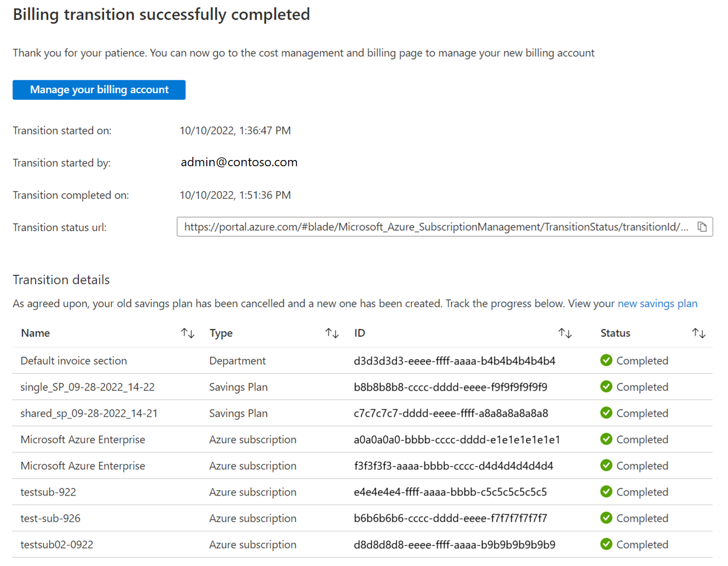The image size is (728, 566).
Task: Sort table by ID column arrows
Action: point(565,333)
